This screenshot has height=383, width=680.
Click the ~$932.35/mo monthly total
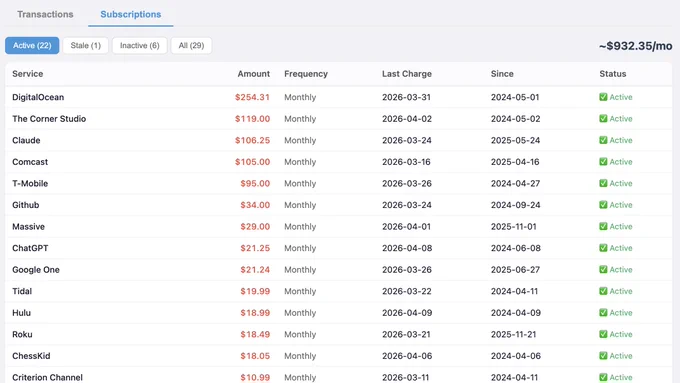click(x=636, y=46)
